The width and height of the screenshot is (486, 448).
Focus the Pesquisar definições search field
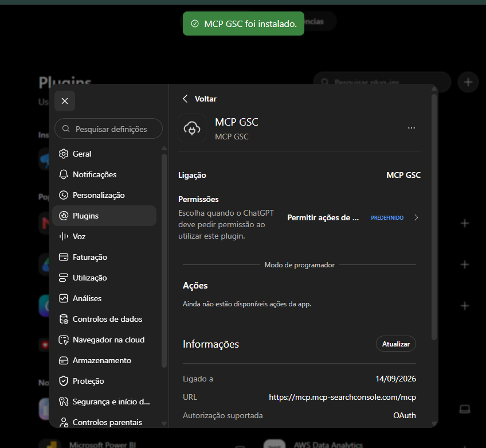pos(108,128)
